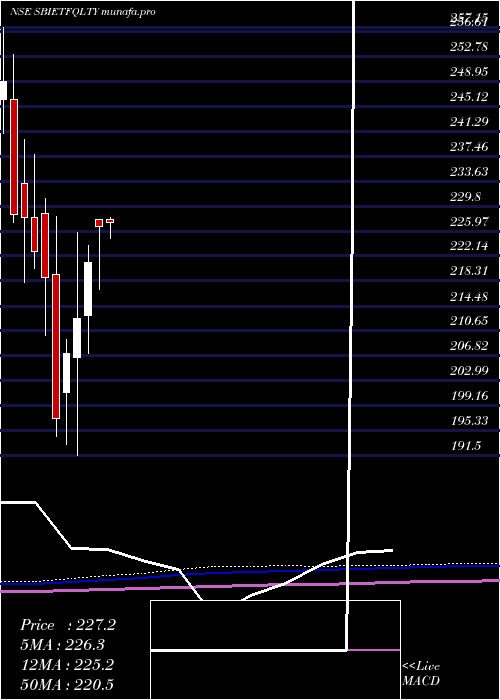This screenshot has height=700, width=500.
Task: Click the 214.48 price axis label
Action: tap(469, 296)
